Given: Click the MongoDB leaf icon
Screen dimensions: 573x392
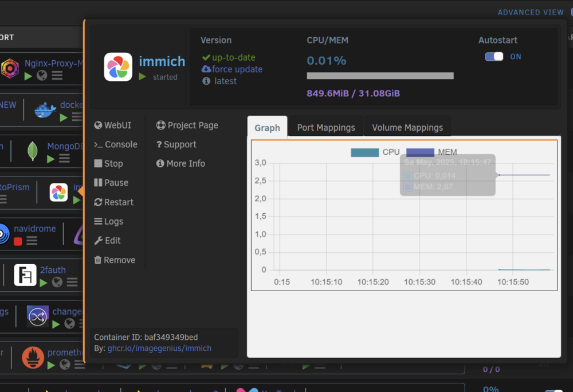Looking at the screenshot, I should click(x=33, y=151).
